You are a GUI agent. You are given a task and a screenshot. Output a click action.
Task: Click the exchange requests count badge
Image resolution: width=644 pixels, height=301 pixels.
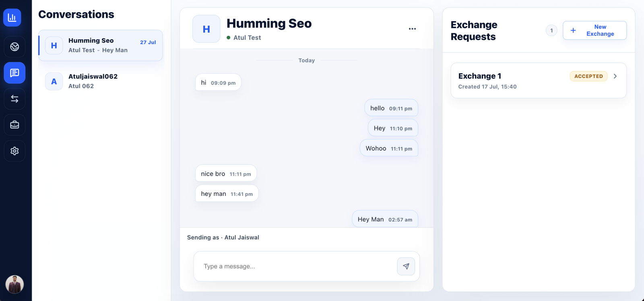[x=551, y=31]
